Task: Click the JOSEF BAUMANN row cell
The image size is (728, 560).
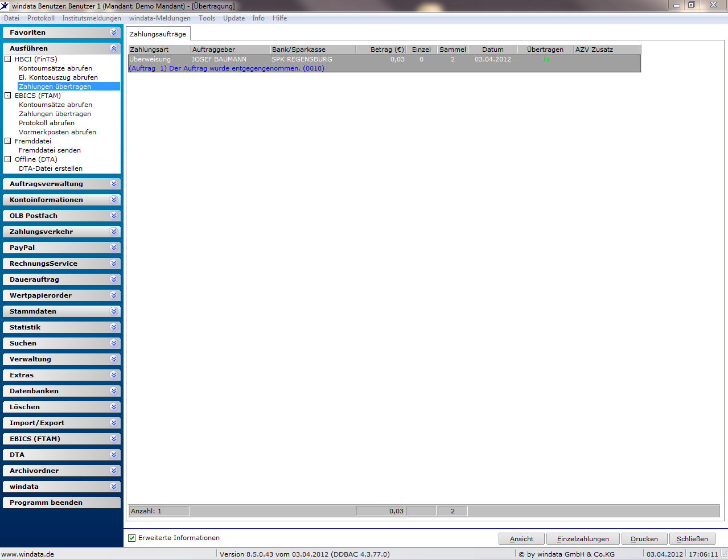Action: (219, 59)
